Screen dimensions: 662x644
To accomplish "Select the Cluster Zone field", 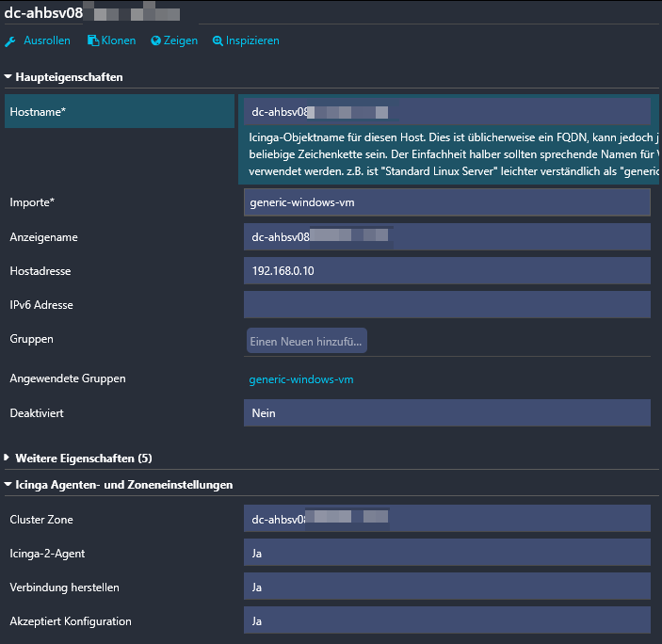I will pos(446,519).
